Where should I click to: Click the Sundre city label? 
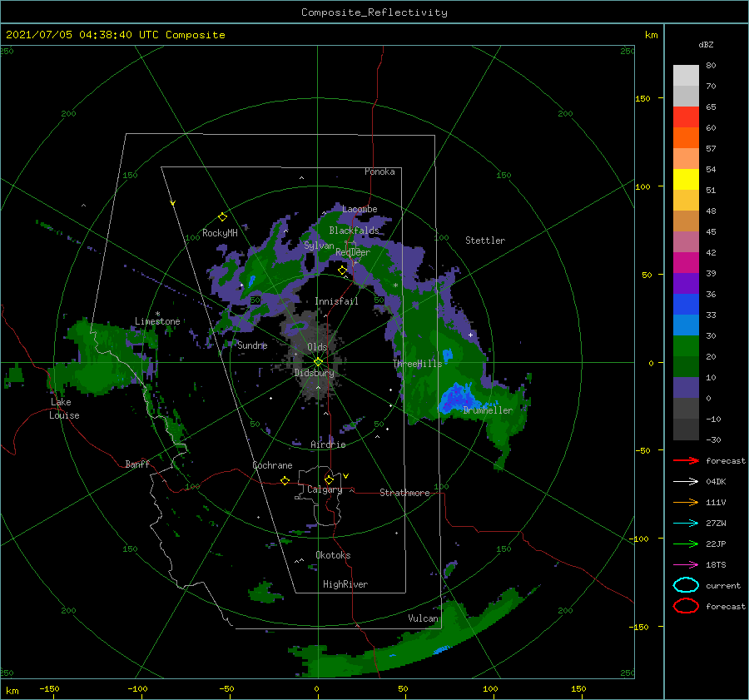coord(252,345)
